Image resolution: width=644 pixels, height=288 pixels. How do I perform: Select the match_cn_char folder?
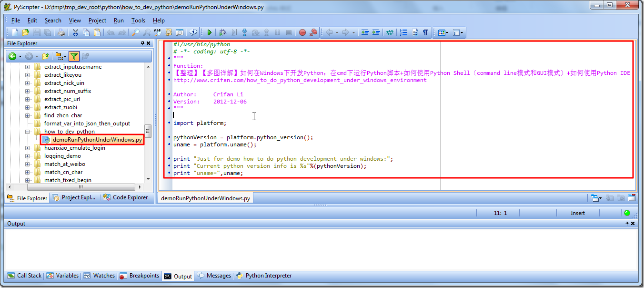[63, 172]
